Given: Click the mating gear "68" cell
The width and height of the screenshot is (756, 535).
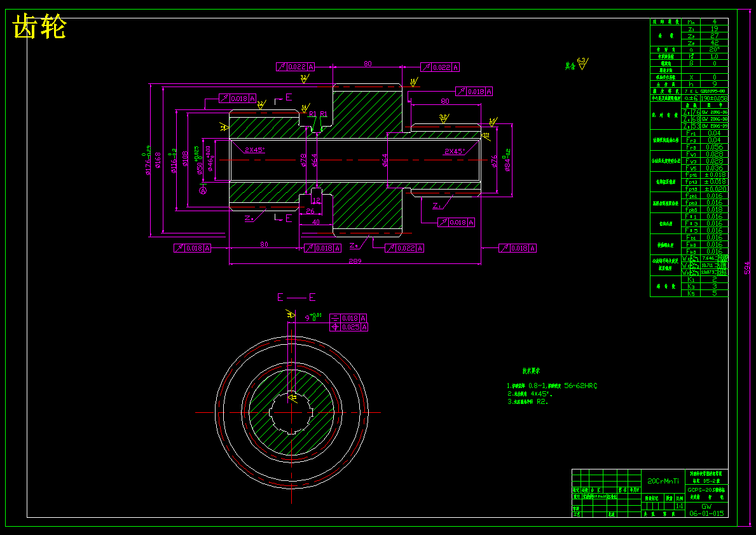Looking at the screenshot, I should coord(696,119).
